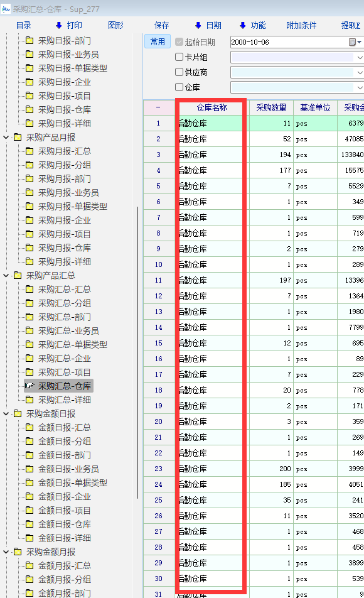Open the 日期 menu

coord(213,26)
